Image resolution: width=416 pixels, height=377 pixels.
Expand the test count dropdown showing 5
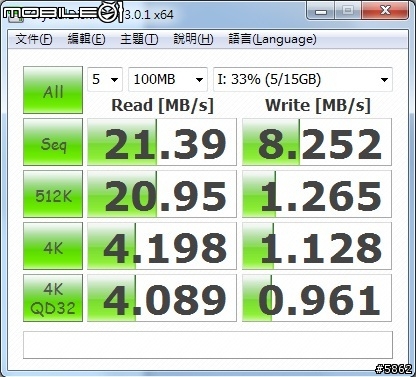105,79
